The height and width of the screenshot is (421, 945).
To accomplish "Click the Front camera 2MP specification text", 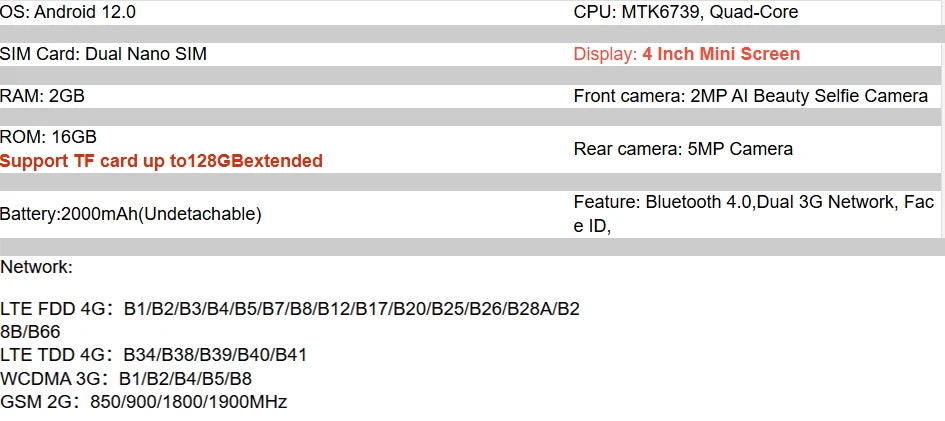I will 750,96.
